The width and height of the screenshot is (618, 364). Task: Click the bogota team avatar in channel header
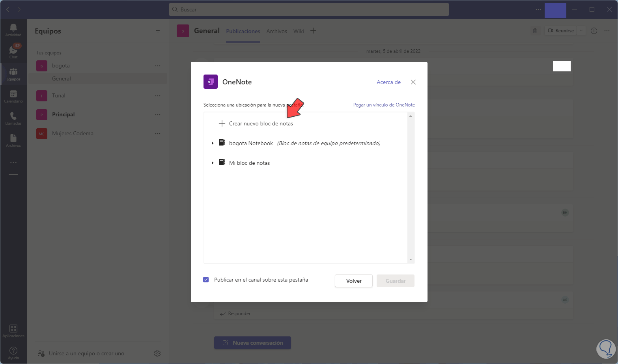pos(183,31)
